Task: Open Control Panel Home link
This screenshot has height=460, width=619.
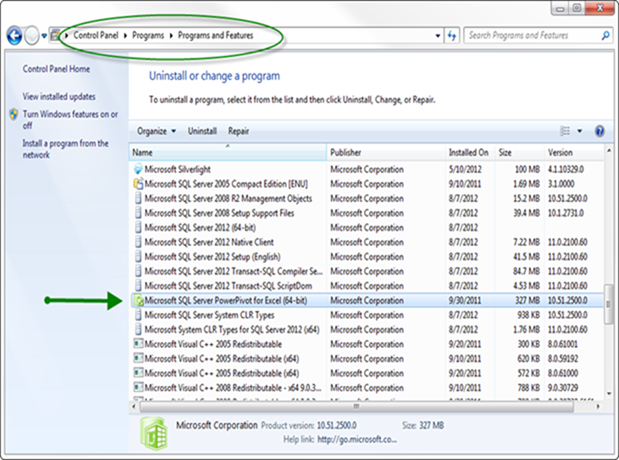Action: pos(56,69)
